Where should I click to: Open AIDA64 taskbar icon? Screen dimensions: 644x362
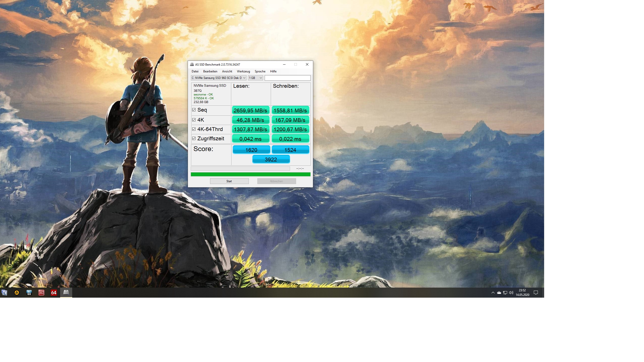click(x=54, y=293)
